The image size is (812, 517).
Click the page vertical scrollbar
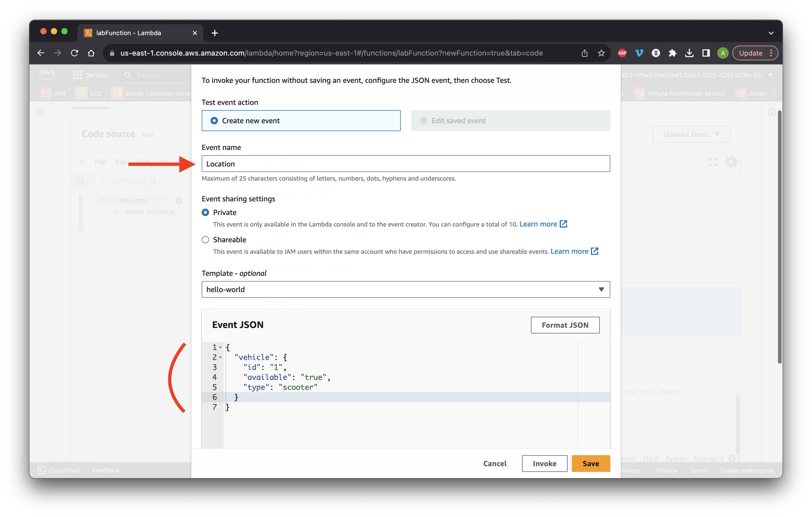pyautogui.click(x=780, y=237)
